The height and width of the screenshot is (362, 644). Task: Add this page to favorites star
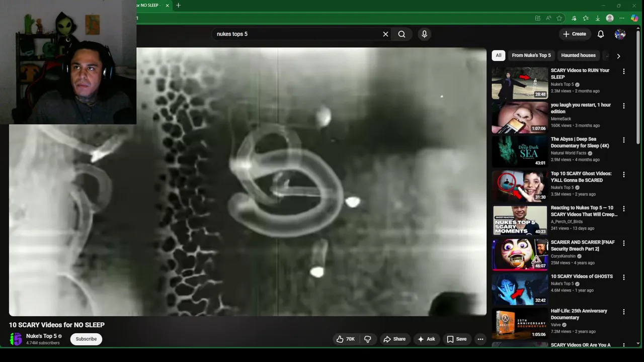pos(559,18)
